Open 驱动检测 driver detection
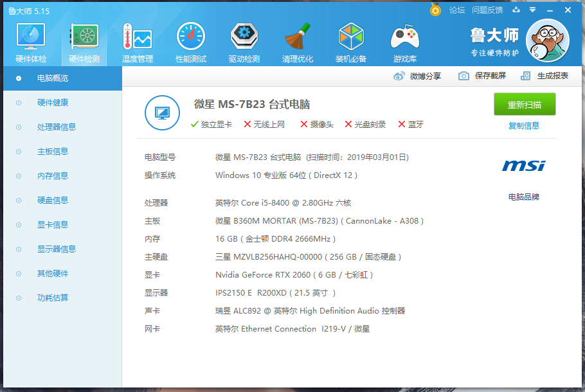 coord(244,42)
